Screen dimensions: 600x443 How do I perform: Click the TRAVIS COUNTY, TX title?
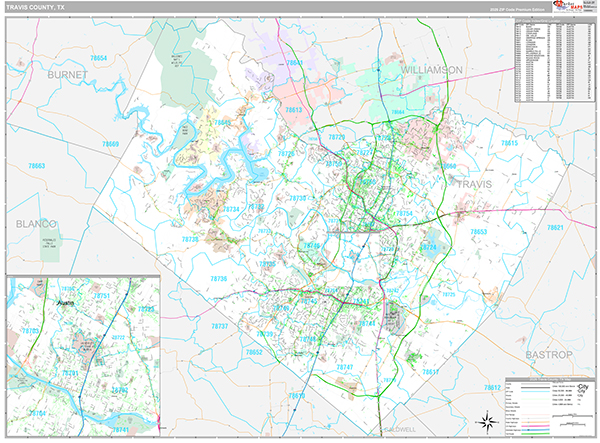point(40,7)
